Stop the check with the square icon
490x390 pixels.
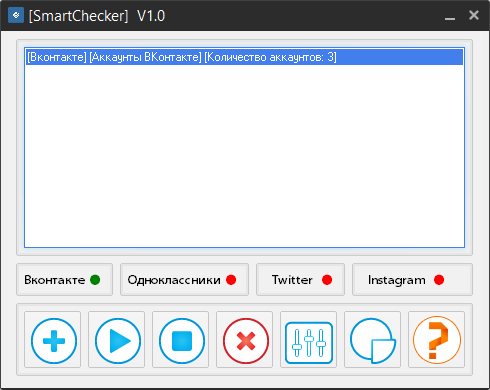click(181, 340)
